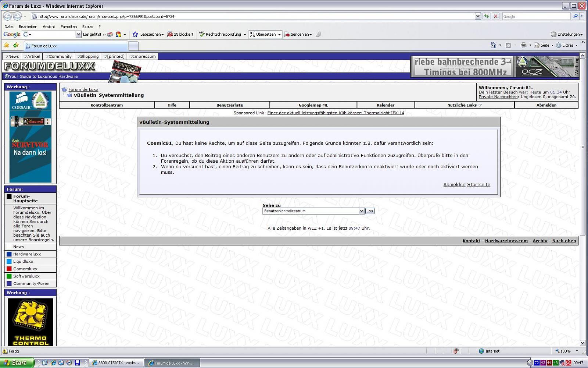This screenshot has width=588, height=368.
Task: Click the Startseite link
Action: 478,184
